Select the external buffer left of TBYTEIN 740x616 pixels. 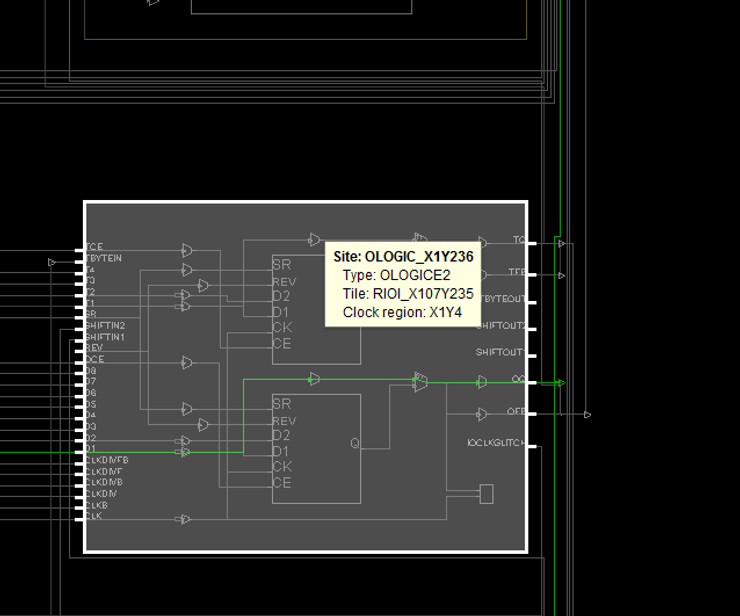tap(53, 262)
